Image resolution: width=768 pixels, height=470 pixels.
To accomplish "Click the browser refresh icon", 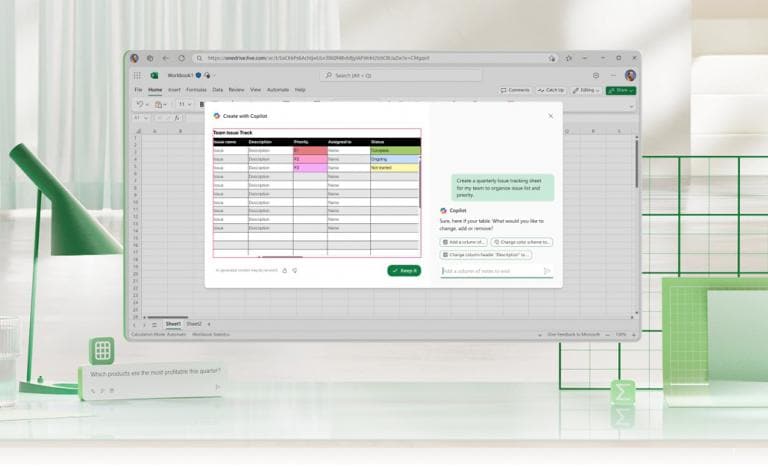I will [181, 58].
